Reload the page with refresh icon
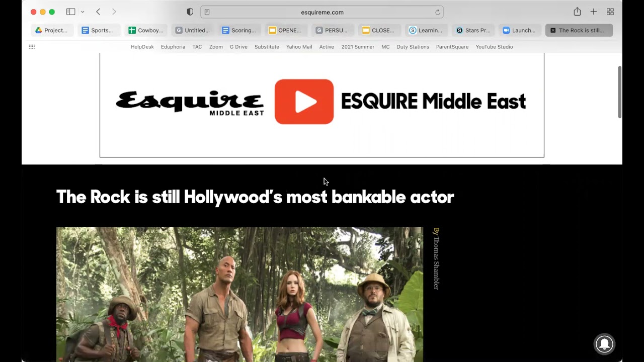644x362 pixels. 438,12
